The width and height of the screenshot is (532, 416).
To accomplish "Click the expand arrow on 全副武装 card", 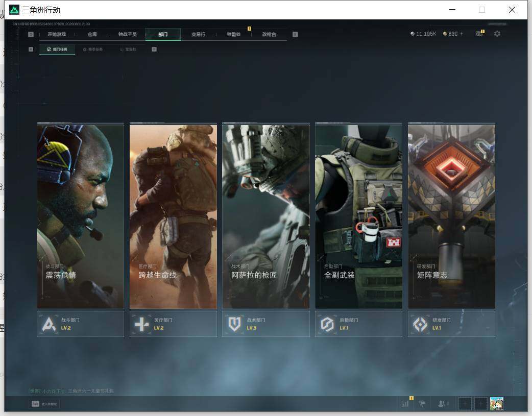I will 321,258.
